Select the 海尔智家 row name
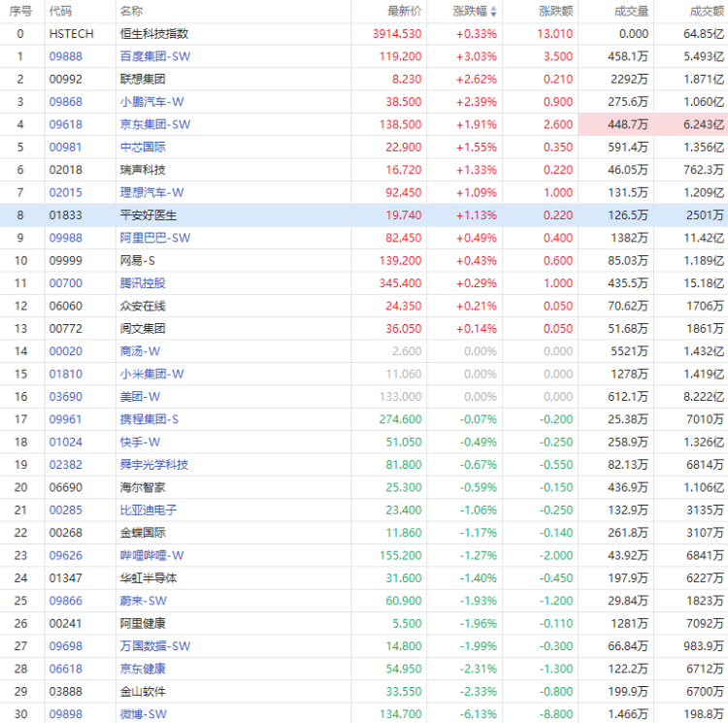 143,487
